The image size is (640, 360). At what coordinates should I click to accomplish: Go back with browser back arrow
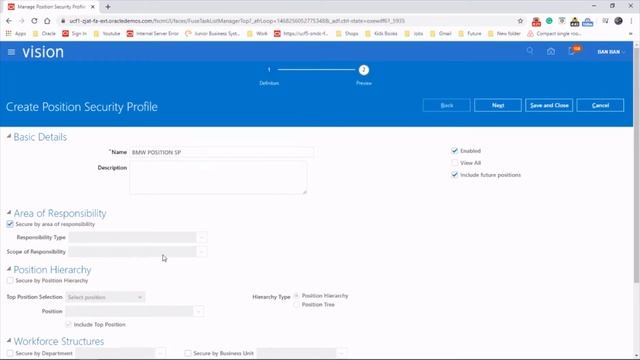point(9,21)
